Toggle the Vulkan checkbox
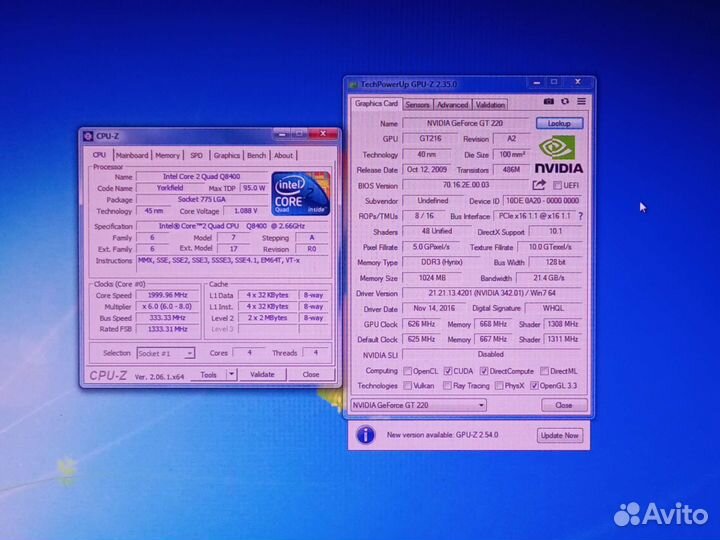This screenshot has height=540, width=720. click(x=407, y=386)
